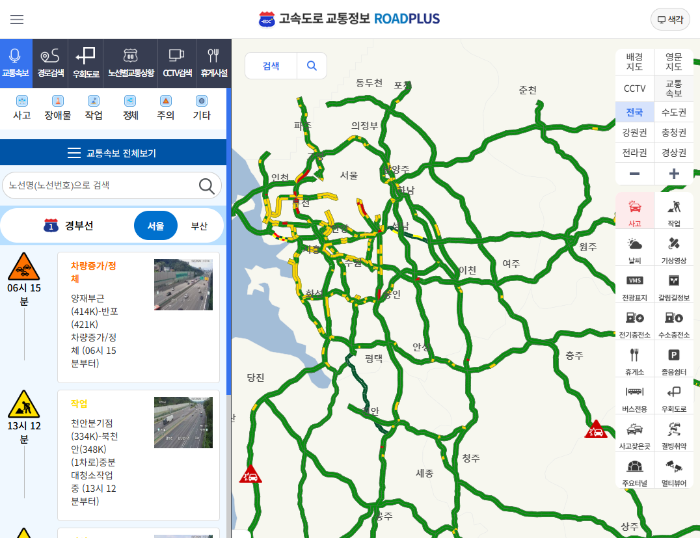Click the congestion warning icon at 06시 15분
This screenshot has width=700, height=538.
tap(24, 267)
